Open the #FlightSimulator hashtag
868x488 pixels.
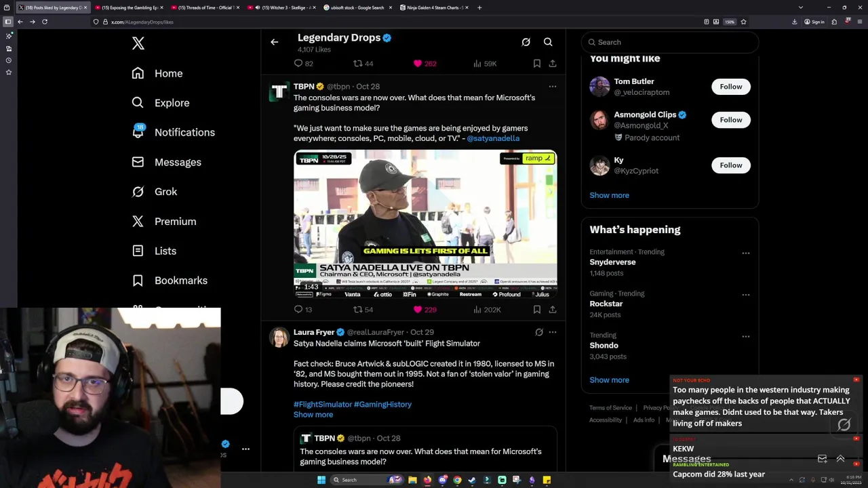tap(323, 404)
